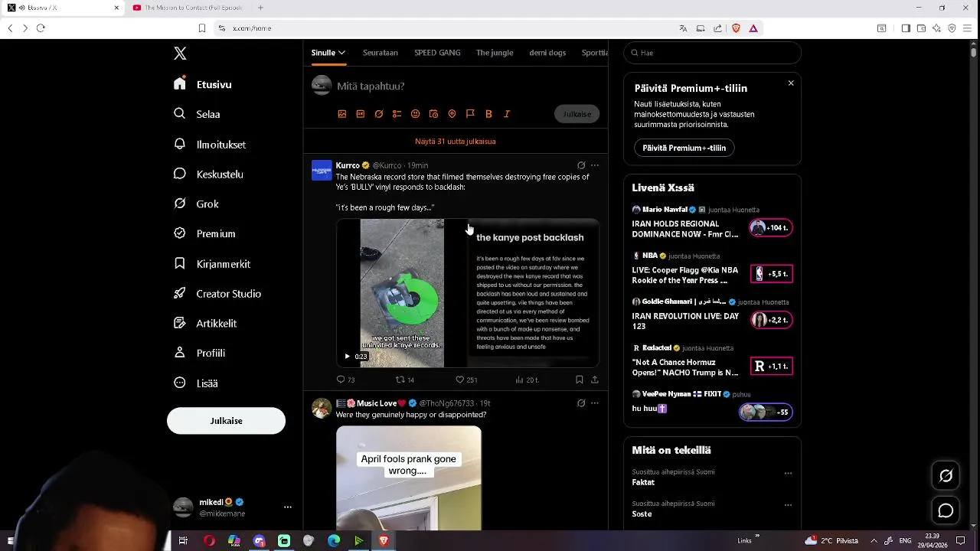Close the Premium+ upgrade card
The width and height of the screenshot is (980, 551).
791,83
